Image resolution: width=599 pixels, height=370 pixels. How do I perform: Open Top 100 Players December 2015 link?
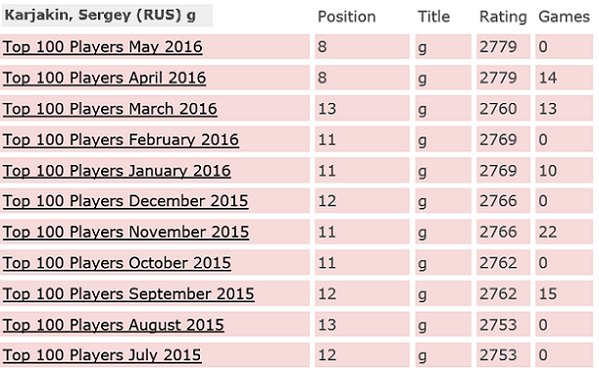[126, 201]
